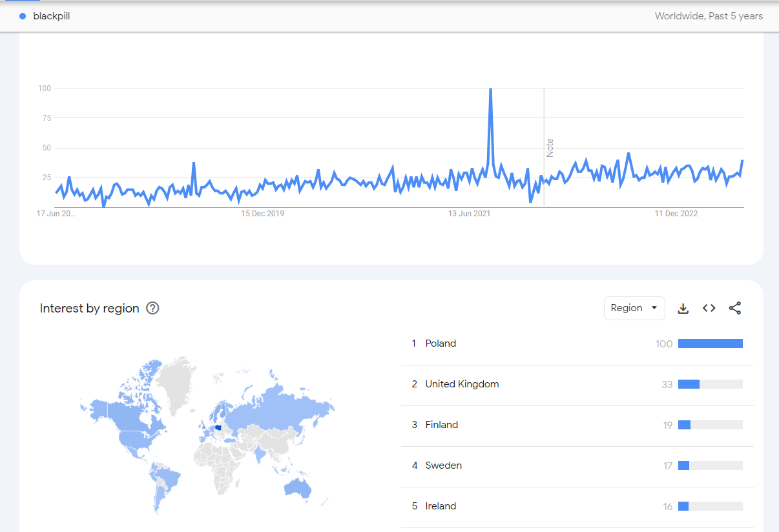779x532 pixels.
Task: Click the share icon for region card
Action: [734, 308]
